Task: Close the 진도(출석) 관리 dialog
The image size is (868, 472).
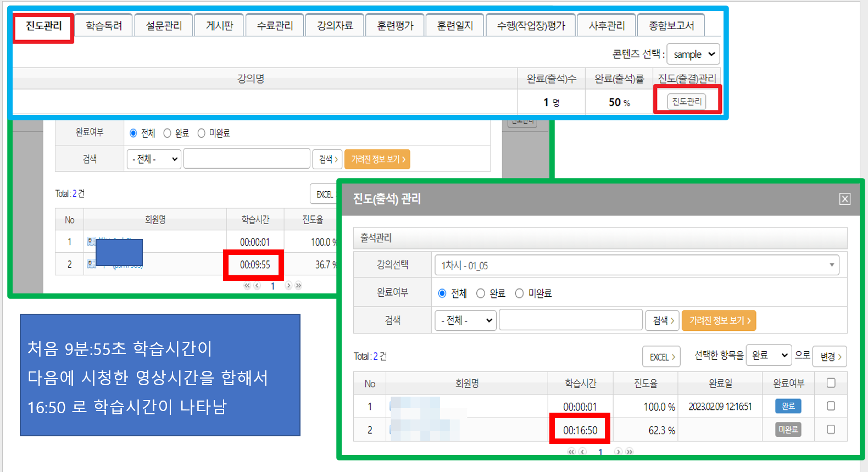Action: click(x=844, y=199)
